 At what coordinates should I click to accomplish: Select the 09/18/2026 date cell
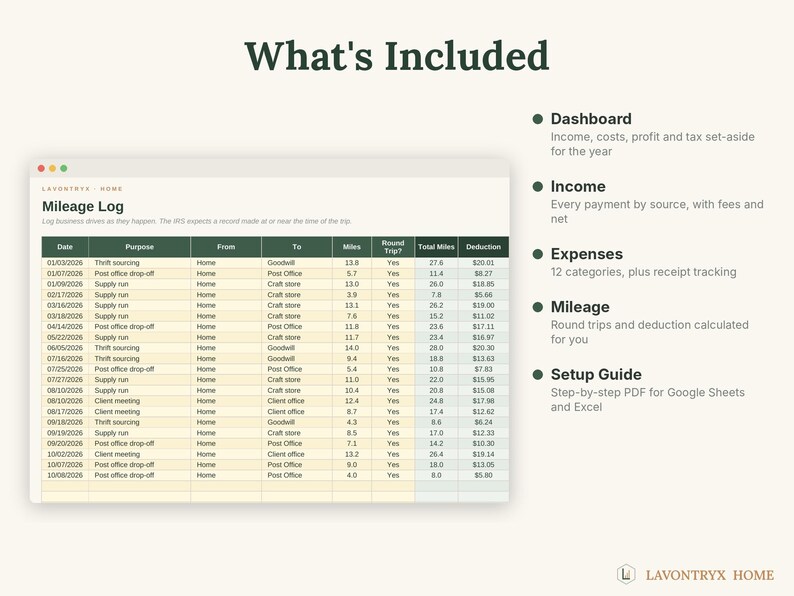tap(65, 422)
